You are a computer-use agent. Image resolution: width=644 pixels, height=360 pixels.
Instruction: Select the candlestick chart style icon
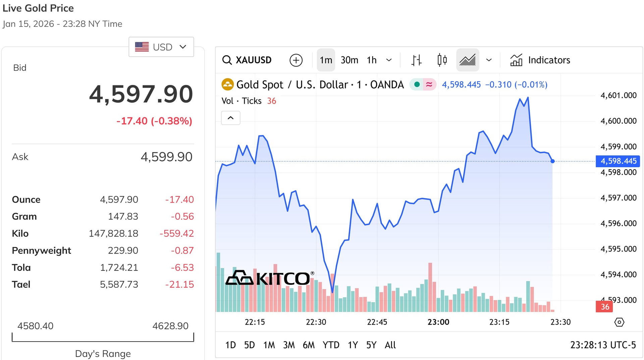(442, 60)
